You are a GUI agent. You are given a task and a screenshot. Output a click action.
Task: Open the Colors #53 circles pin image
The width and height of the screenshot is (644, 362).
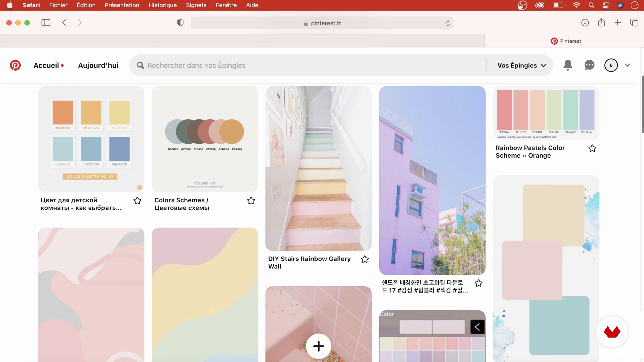tap(205, 139)
